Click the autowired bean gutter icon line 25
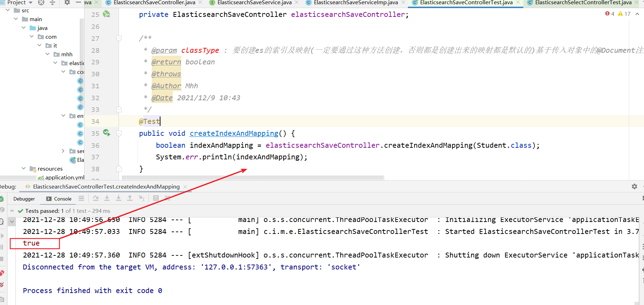The width and height of the screenshot is (644, 305). pyautogui.click(x=106, y=14)
